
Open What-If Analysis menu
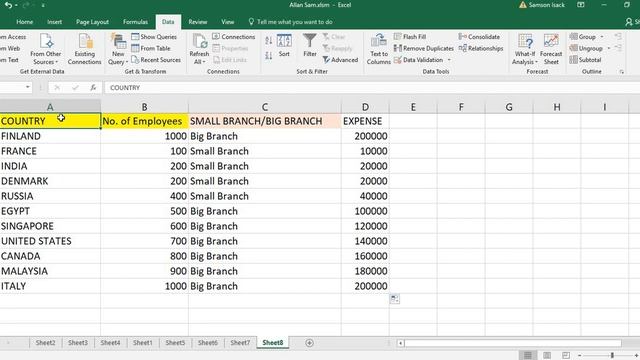[525, 49]
